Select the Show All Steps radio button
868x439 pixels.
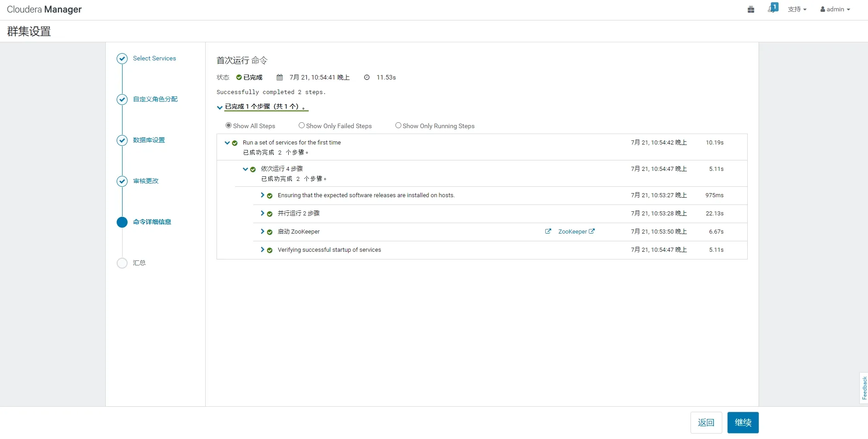pyautogui.click(x=228, y=125)
